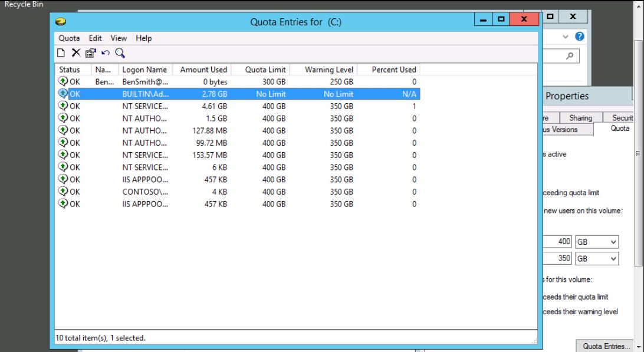Click the status bar item count text

(101, 338)
